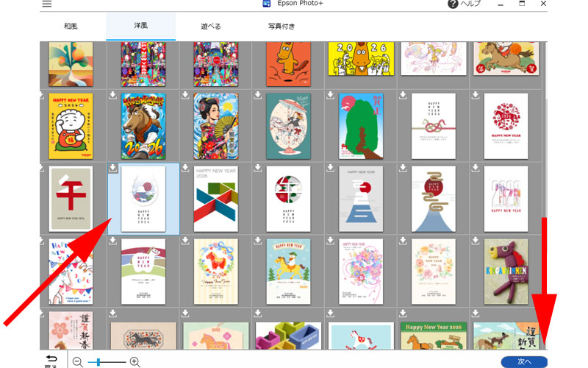Switch to the 和風 tab
588x368 pixels.
(71, 26)
